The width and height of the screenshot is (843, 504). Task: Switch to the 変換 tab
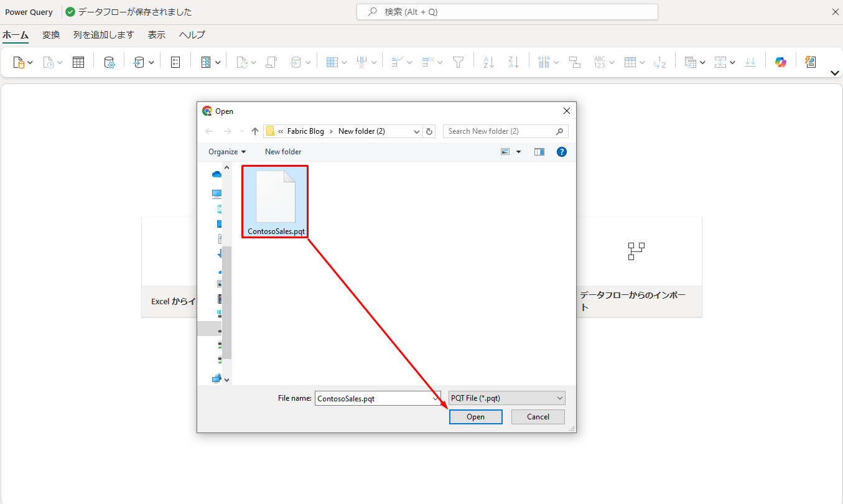(51, 35)
